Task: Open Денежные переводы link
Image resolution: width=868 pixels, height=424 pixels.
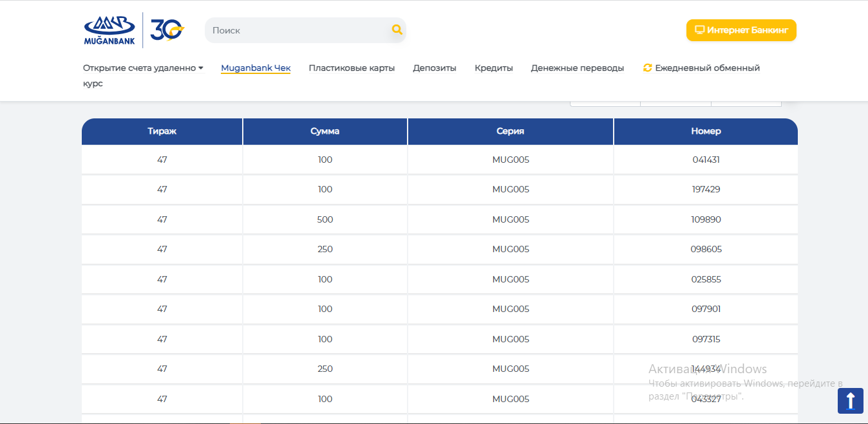Action: [578, 68]
